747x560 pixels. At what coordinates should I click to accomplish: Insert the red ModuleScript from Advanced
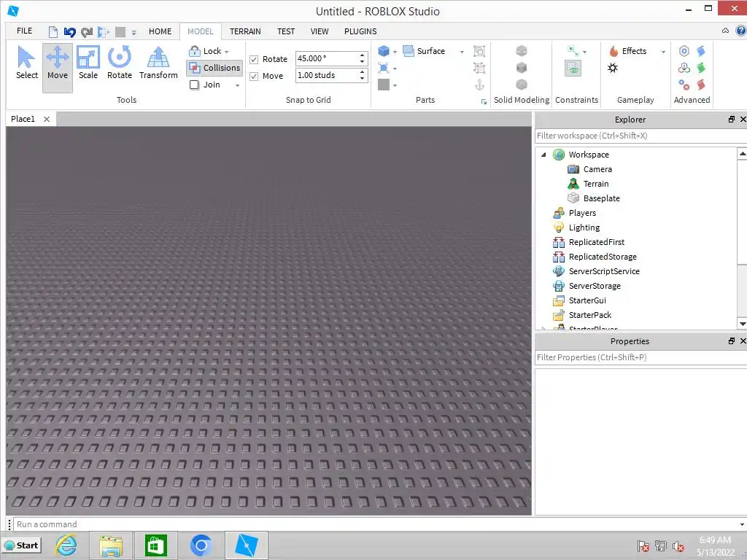701,85
